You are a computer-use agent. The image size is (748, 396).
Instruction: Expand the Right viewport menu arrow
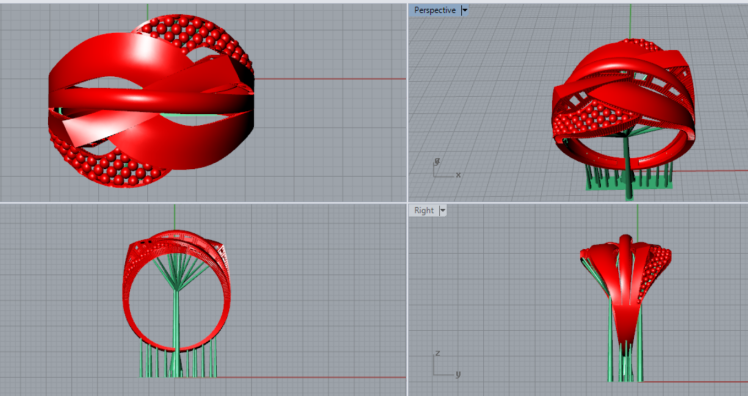click(443, 210)
